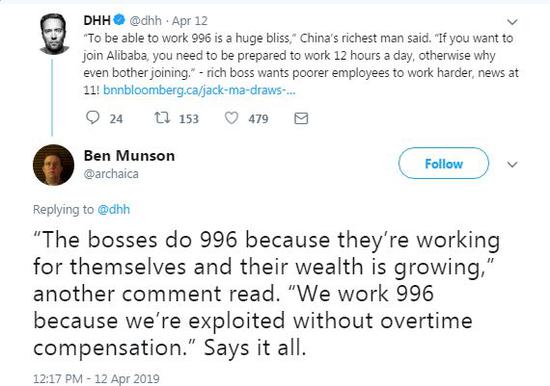This screenshot has width=550, height=386.
Task: Expand the options chevron on DHH's tweet
Action: 512,22
